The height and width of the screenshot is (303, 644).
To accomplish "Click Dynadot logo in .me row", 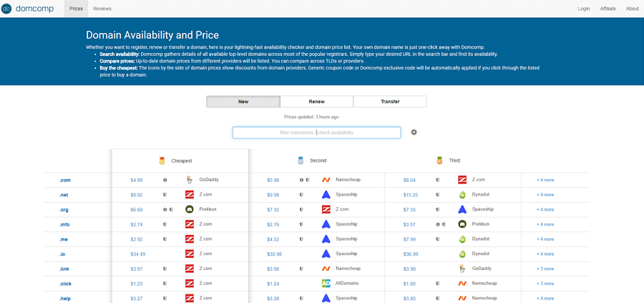I will point(462,239).
